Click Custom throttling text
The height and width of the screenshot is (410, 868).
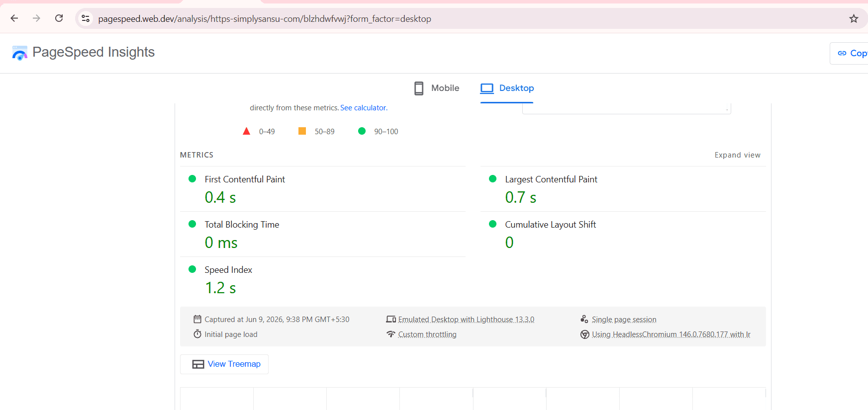tap(427, 334)
